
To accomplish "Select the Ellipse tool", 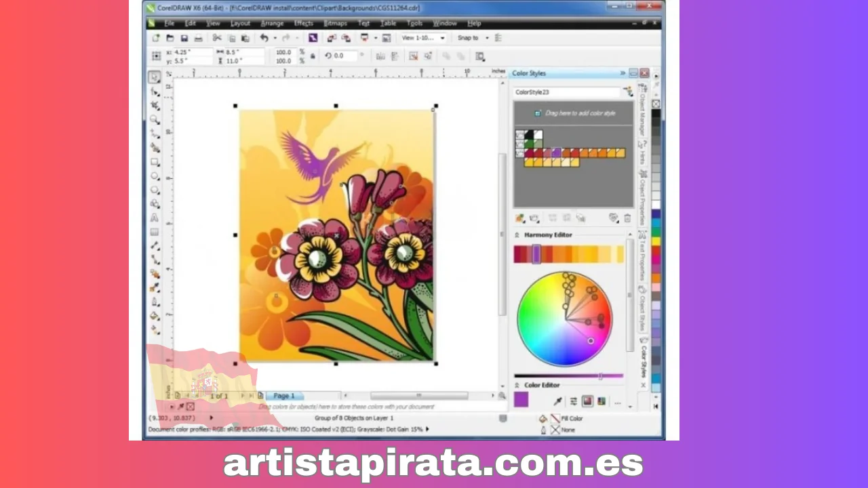I will (155, 176).
